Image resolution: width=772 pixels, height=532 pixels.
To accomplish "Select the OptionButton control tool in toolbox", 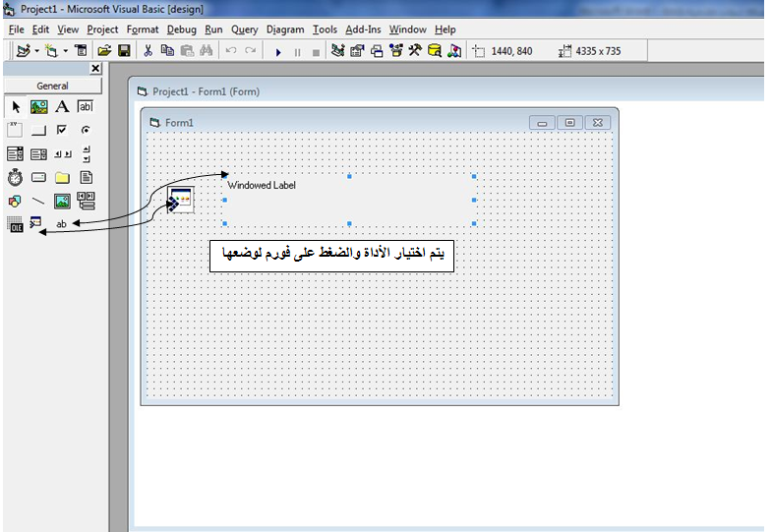I will 86,130.
